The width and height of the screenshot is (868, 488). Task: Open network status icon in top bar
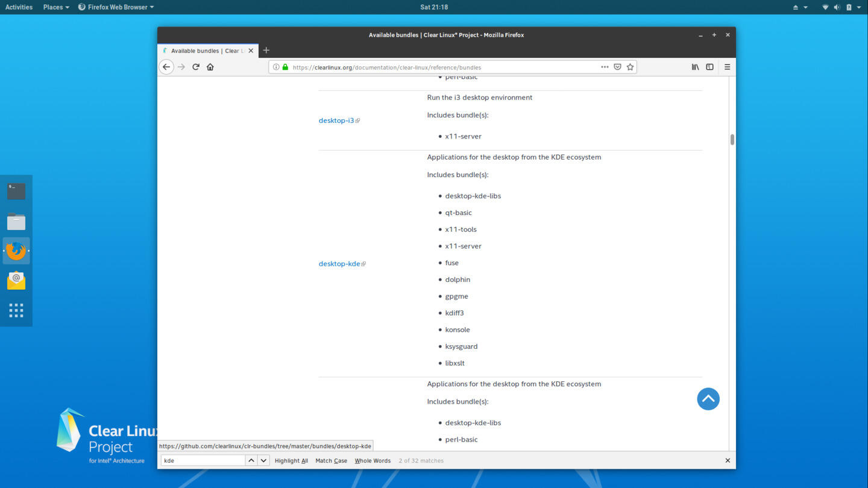click(825, 7)
